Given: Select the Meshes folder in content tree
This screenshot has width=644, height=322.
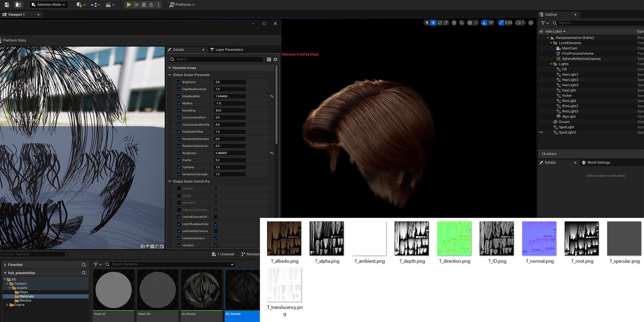Looking at the screenshot, I should (26, 301).
